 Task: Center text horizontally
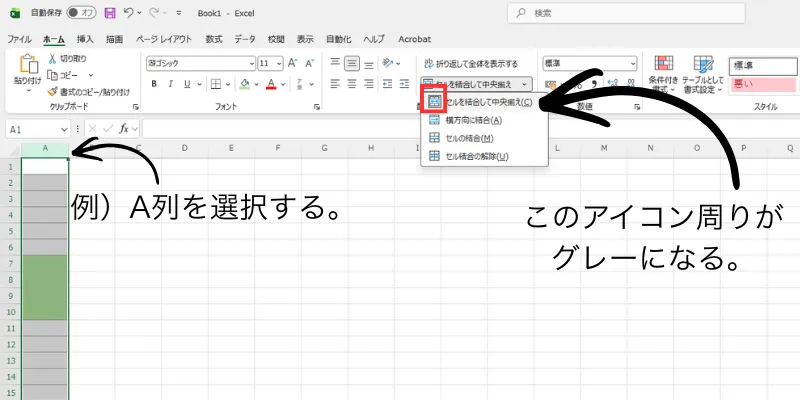pos(352,83)
